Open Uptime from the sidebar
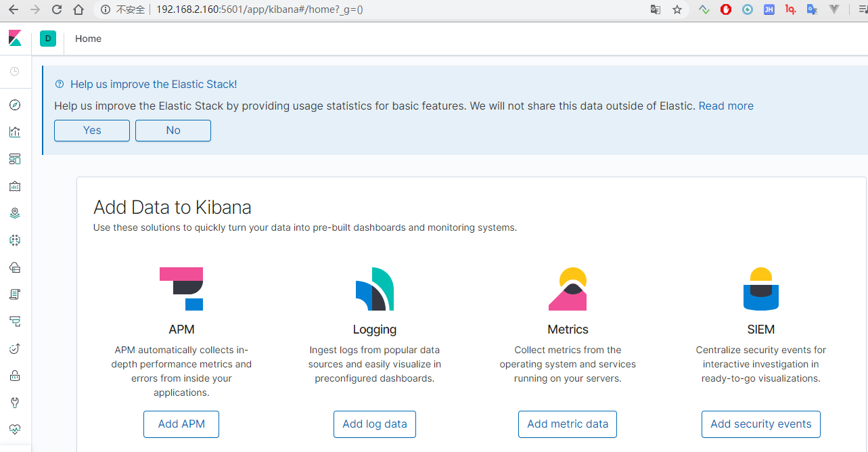Screen dimensions: 868x452 click(x=15, y=348)
